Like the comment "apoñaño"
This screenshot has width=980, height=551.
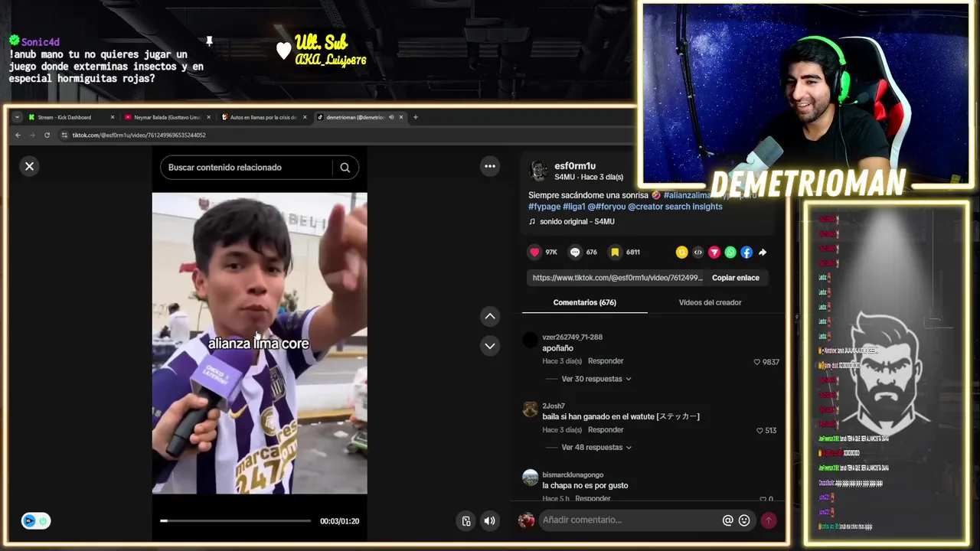tap(757, 362)
